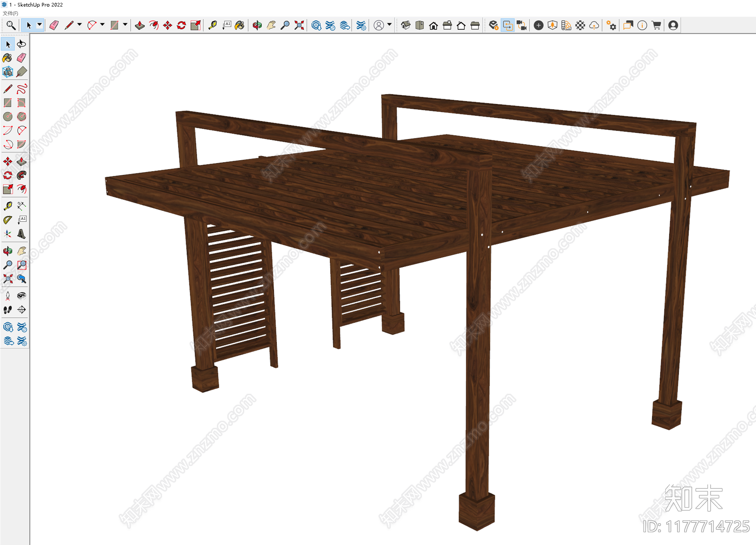The height and width of the screenshot is (545, 756).
Task: Select the Scale tool in the top toolbar
Action: click(195, 25)
